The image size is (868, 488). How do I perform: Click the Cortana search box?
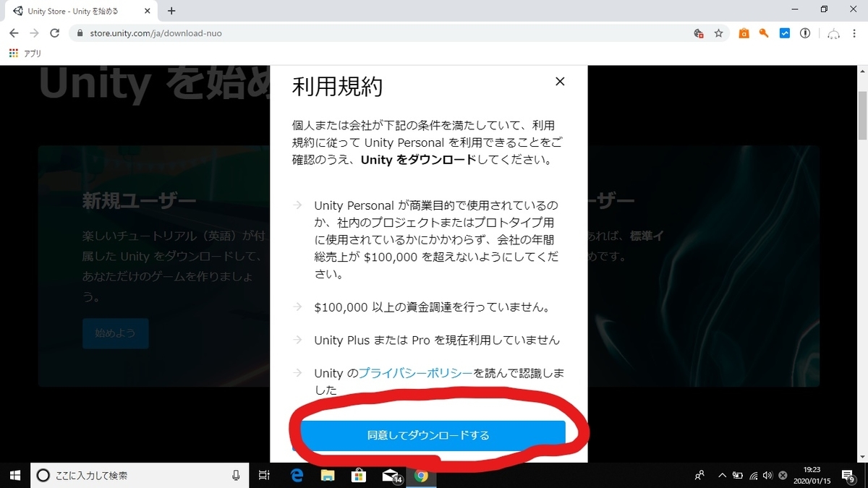(139, 475)
